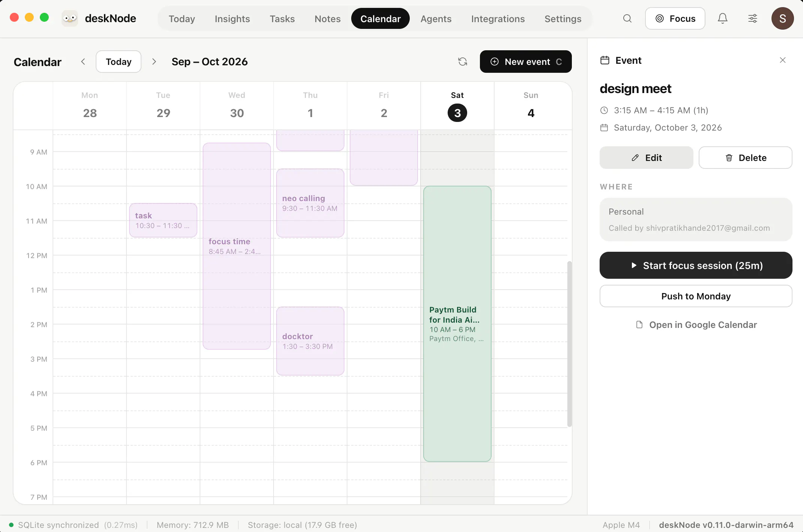Click the Friday morning event block
The height and width of the screenshot is (532, 803).
click(x=384, y=158)
